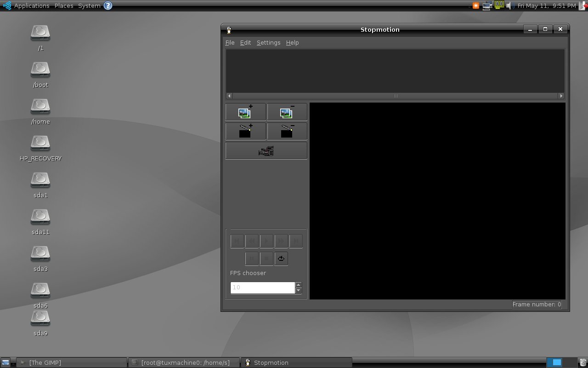Click the Applications menu swirl logo icon
588x368 pixels.
click(x=7, y=6)
